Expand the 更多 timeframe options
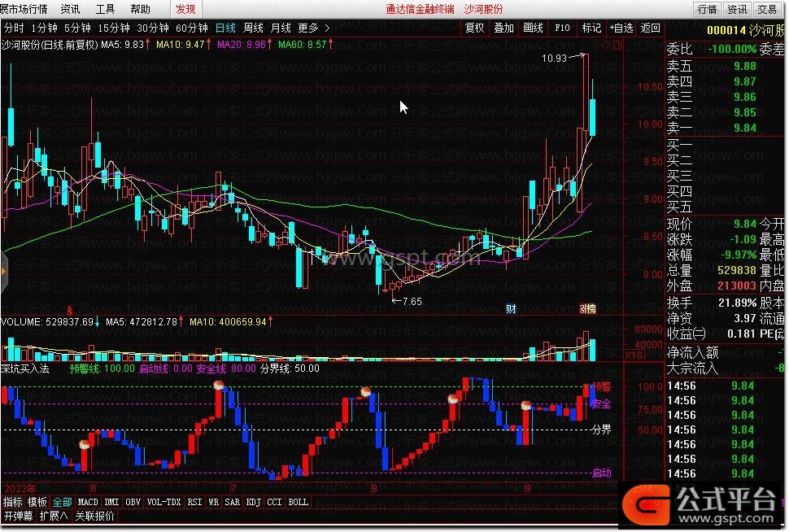Screen dimensions: 789x532 [x=313, y=28]
